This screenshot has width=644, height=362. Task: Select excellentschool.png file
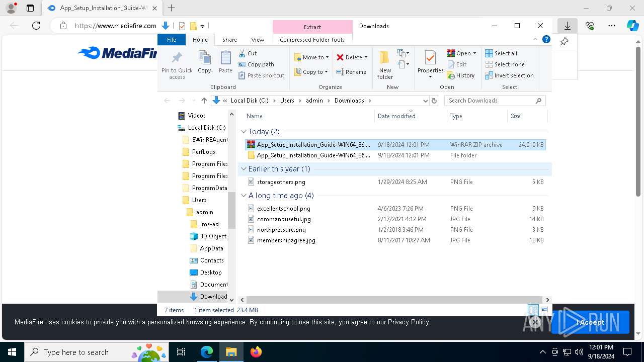[395, 209]
